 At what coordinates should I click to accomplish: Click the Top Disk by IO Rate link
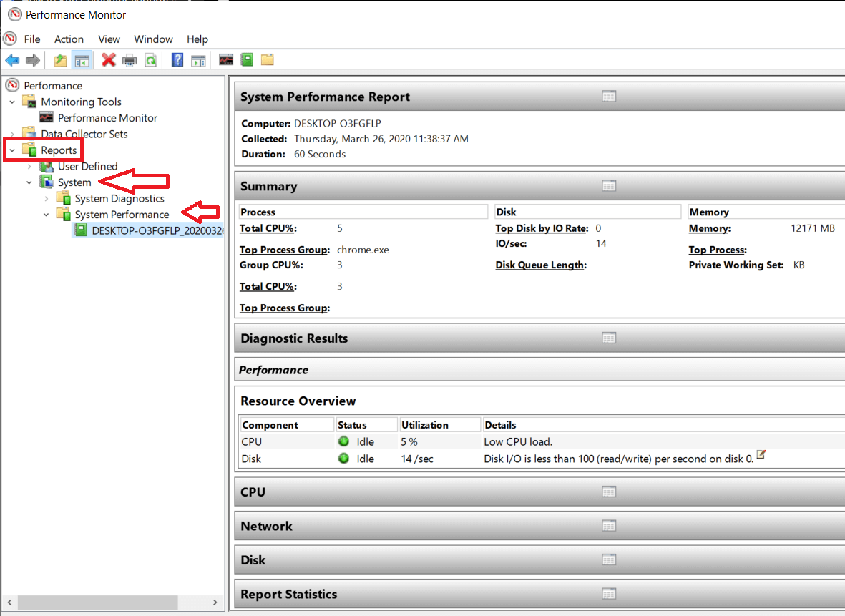pos(542,228)
